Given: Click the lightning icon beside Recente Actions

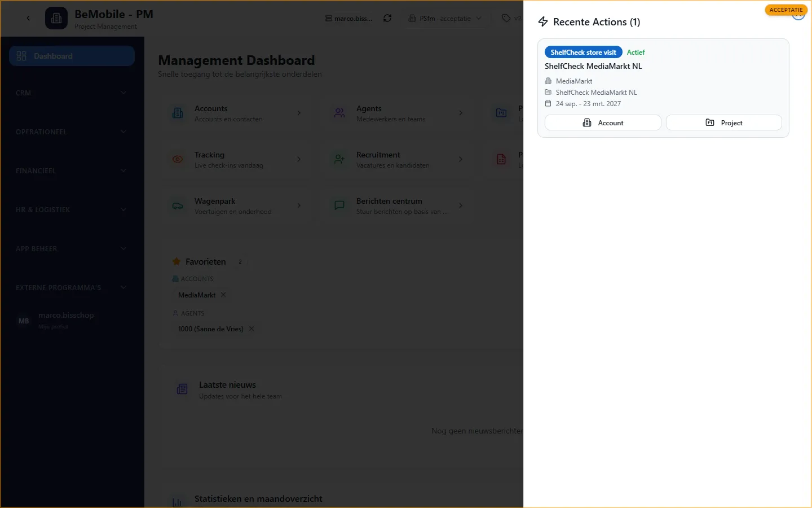Looking at the screenshot, I should tap(543, 21).
